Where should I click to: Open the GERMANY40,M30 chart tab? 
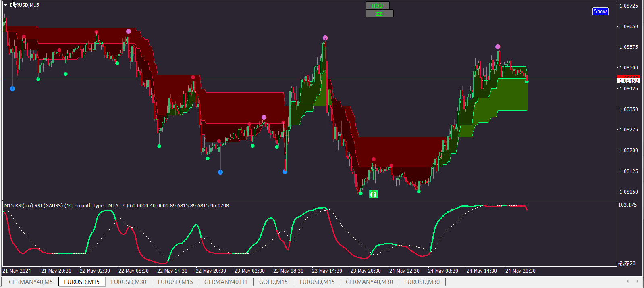(x=369, y=282)
